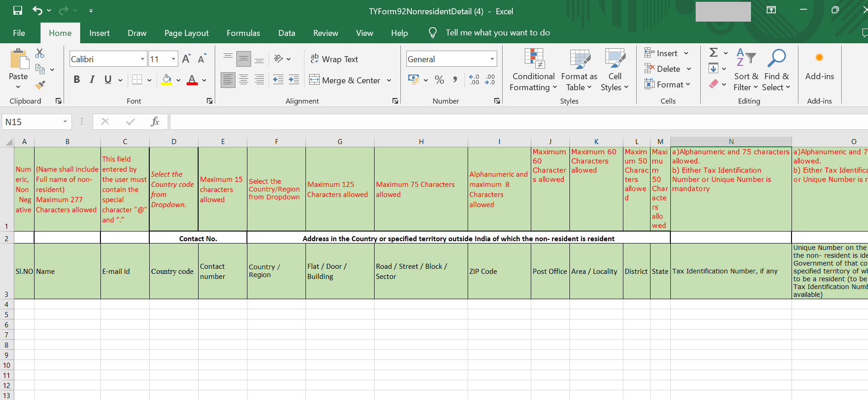
Task: Open the Page Layout tab
Action: click(187, 33)
